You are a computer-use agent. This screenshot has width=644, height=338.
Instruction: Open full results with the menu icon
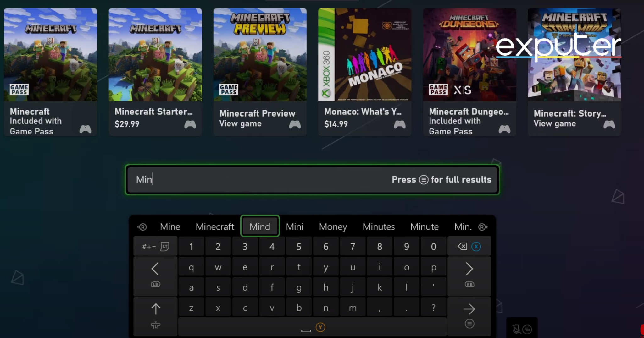424,179
